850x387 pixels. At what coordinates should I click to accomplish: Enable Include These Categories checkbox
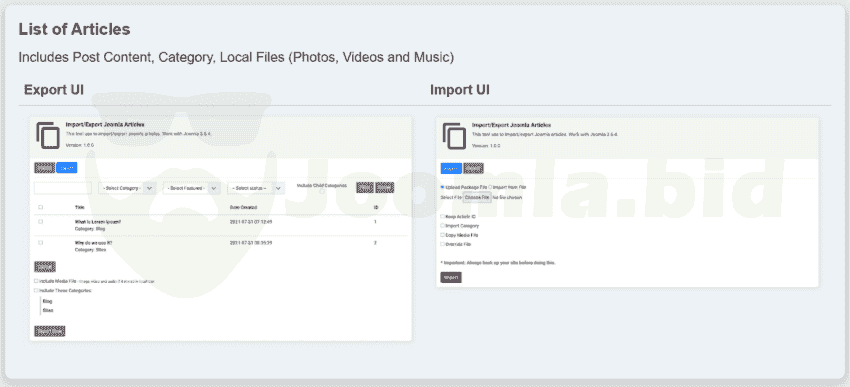(36, 291)
